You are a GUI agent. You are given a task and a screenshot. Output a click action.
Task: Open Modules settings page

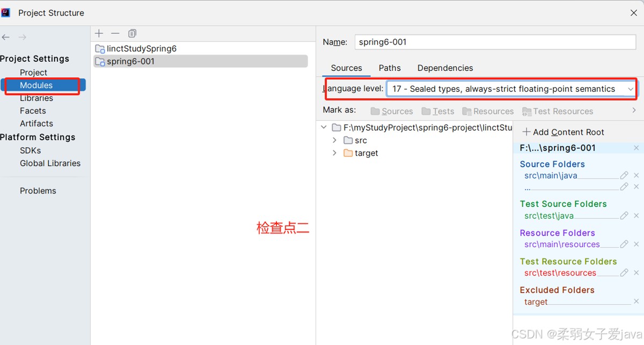coord(36,85)
